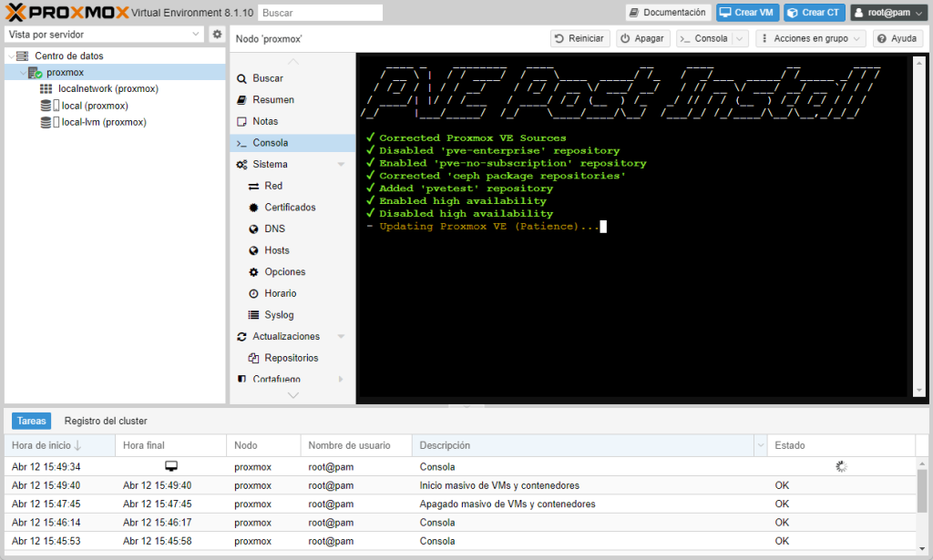933x560 pixels.
Task: Click the tree settings gear icon
Action: point(217,35)
